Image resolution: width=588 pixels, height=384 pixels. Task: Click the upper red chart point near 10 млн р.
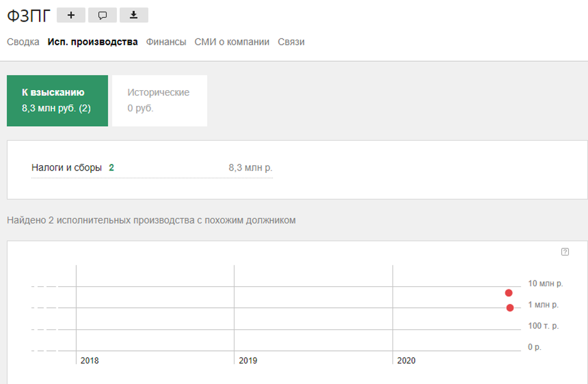(x=508, y=293)
